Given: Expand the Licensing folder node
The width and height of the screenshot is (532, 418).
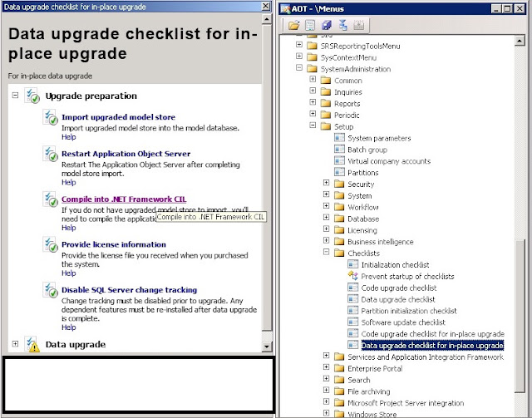Looking at the screenshot, I should pos(327,229).
